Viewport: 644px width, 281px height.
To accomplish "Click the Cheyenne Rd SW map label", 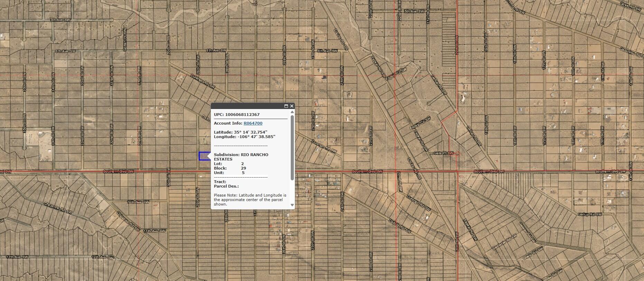I will point(57,208).
